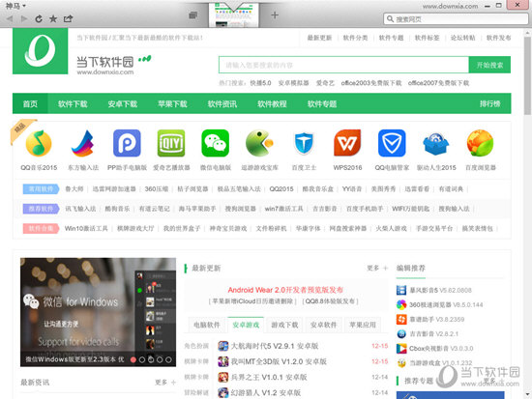Switch to the 苹果应用 tab
The height and width of the screenshot is (399, 532).
point(363,325)
